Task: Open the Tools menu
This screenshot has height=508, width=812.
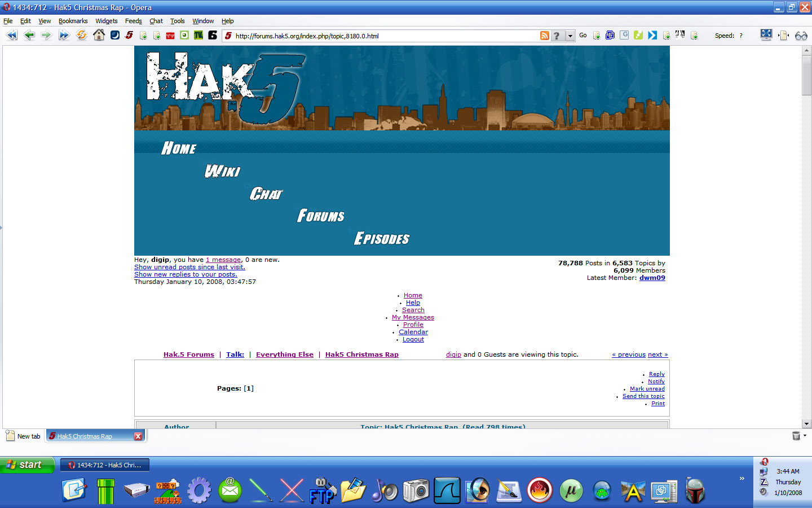Action: tap(178, 21)
